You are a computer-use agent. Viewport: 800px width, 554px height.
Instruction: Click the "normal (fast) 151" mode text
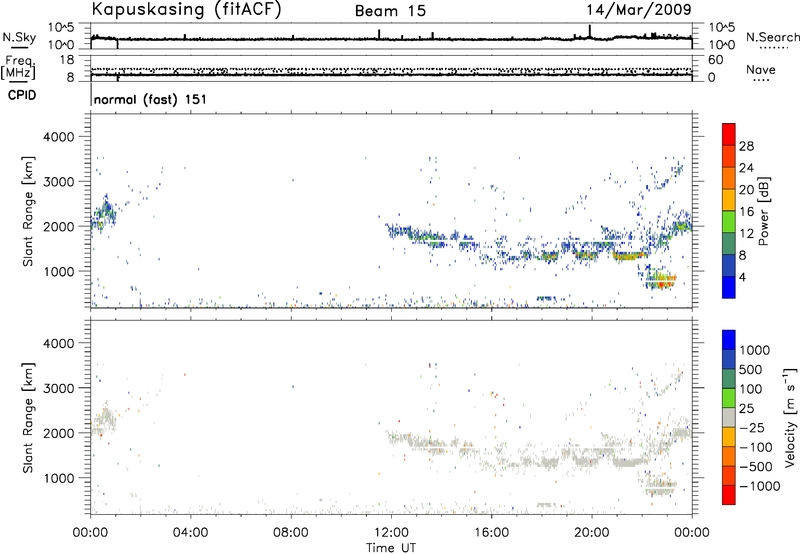click(x=150, y=99)
